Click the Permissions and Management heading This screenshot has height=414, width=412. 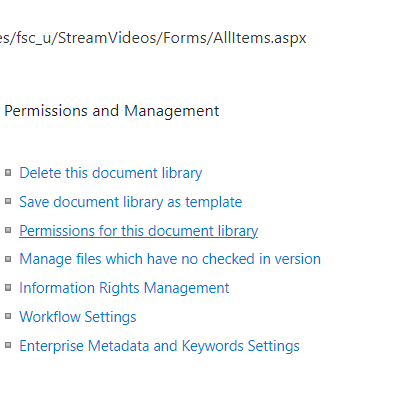pyautogui.click(x=112, y=111)
